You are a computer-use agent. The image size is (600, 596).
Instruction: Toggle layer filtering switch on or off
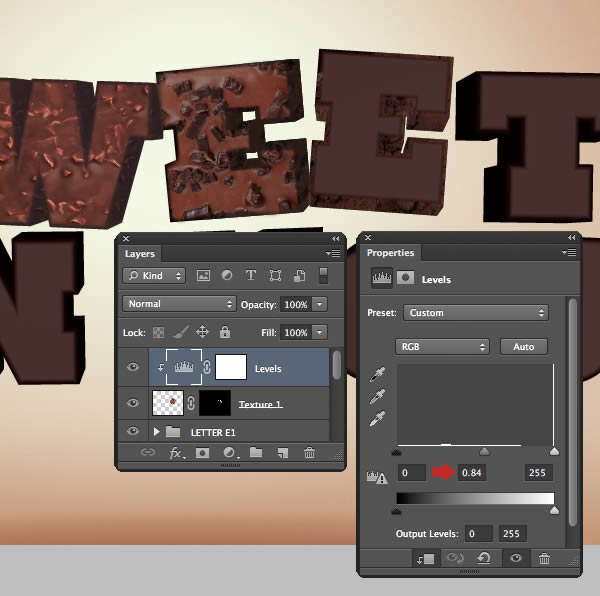click(323, 275)
